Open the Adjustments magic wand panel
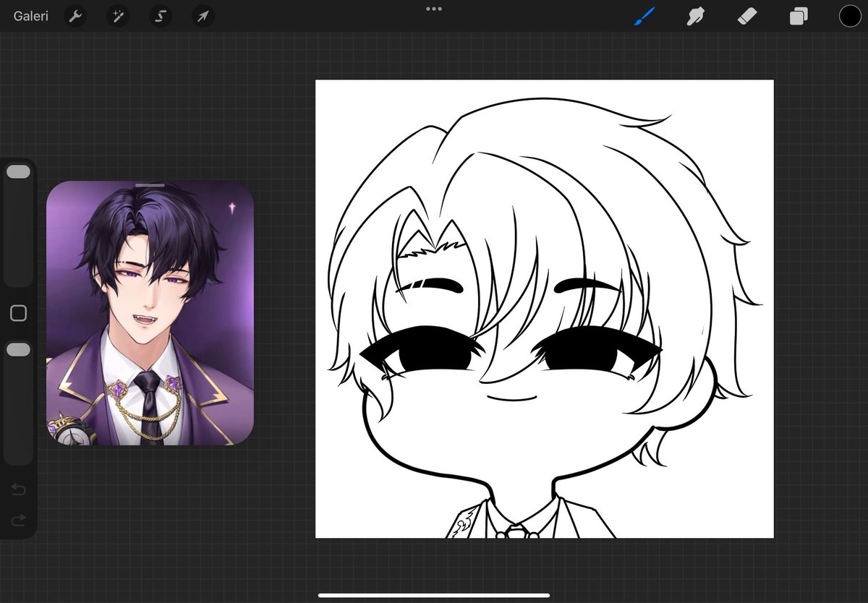The image size is (868, 603). coord(118,15)
